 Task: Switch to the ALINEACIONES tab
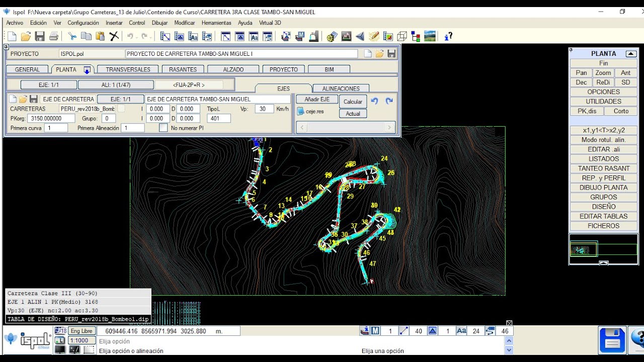pyautogui.click(x=341, y=88)
